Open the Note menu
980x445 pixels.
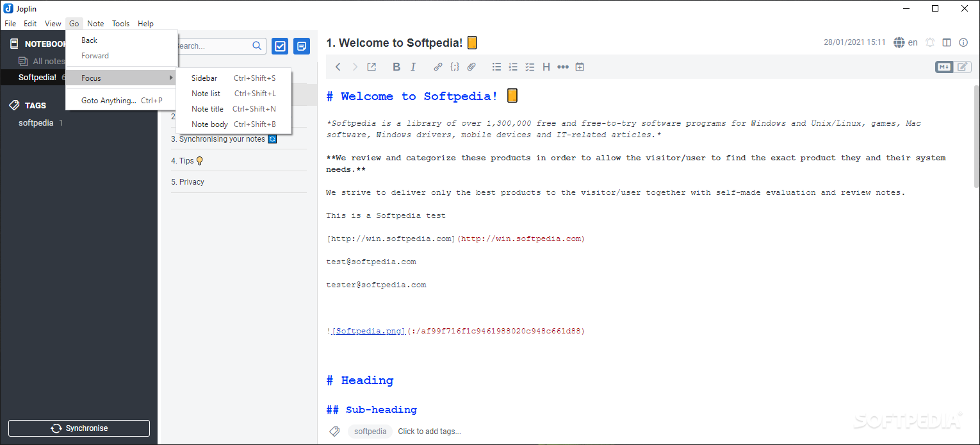coord(95,24)
